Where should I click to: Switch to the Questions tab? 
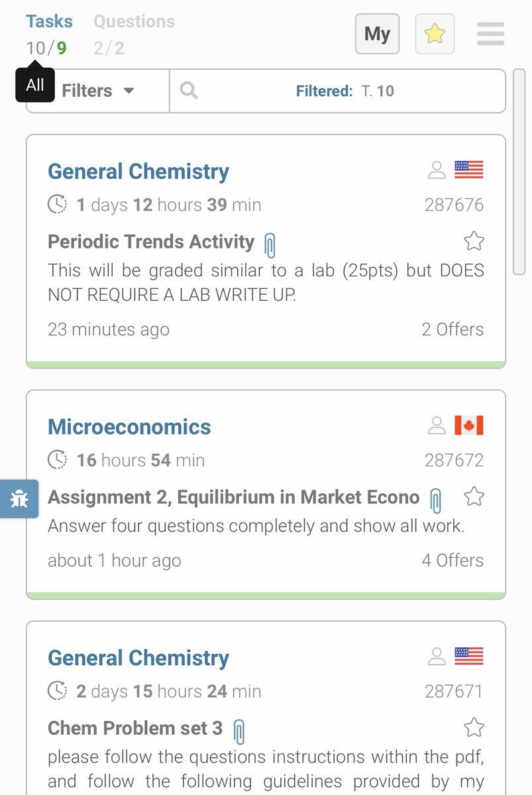pos(134,21)
